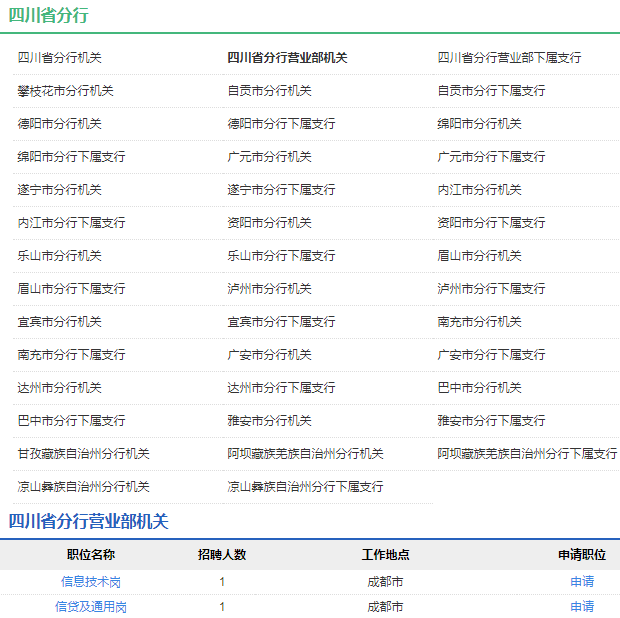
Task: Open 四川省分行机关 link
Action: pyautogui.click(x=59, y=58)
